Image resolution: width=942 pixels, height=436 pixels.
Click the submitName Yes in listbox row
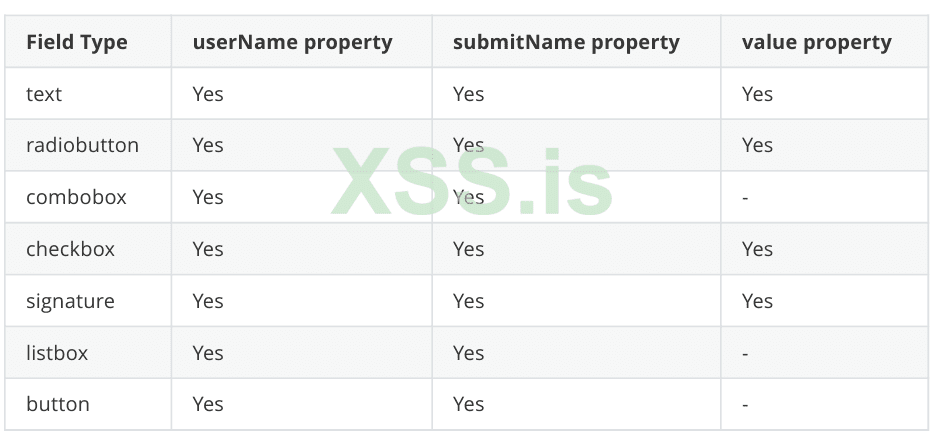point(468,353)
